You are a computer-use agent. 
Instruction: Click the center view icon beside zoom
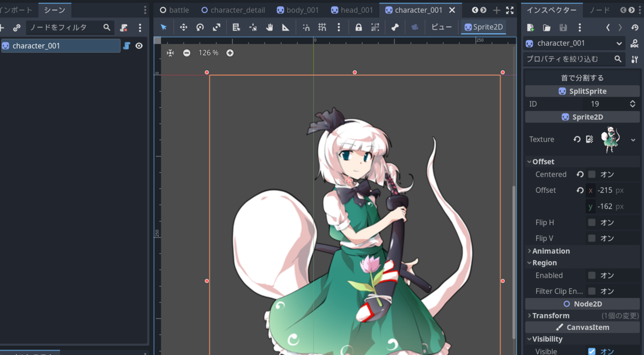pos(170,53)
